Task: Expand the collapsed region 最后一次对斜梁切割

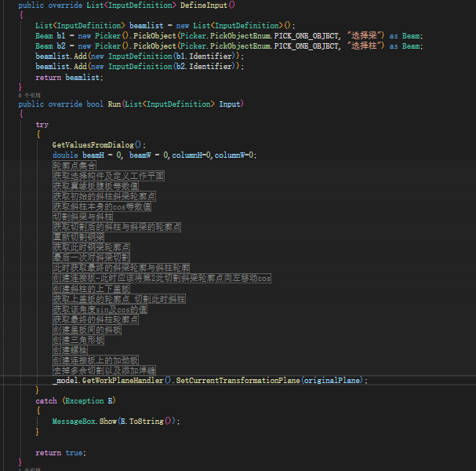Action: (92, 257)
